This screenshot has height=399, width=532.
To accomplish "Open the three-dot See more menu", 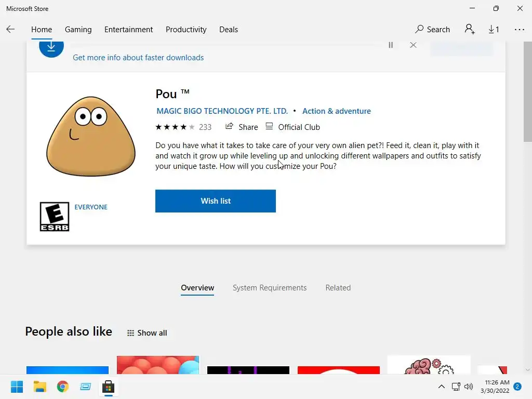I will pos(519,30).
